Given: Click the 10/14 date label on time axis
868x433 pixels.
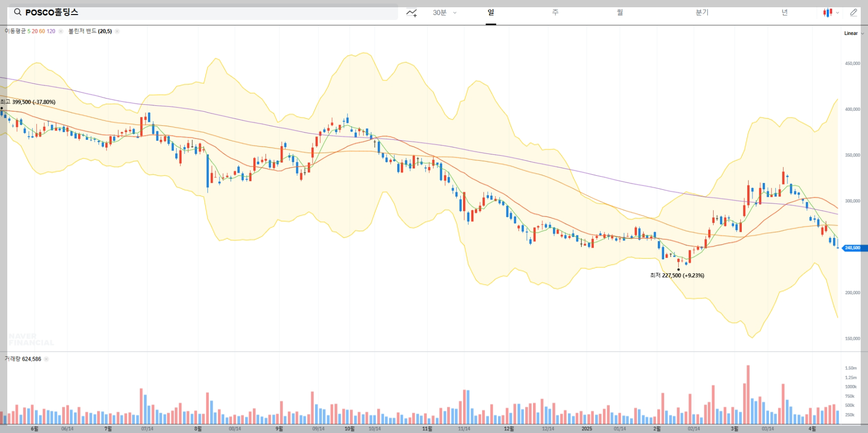Looking at the screenshot, I should tap(374, 429).
